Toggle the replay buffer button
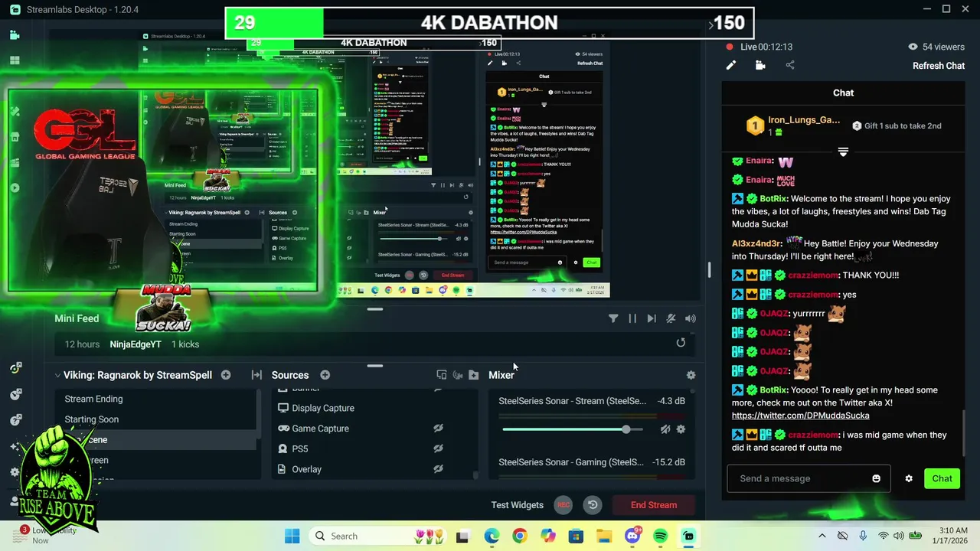This screenshot has height=551, width=980. click(593, 505)
